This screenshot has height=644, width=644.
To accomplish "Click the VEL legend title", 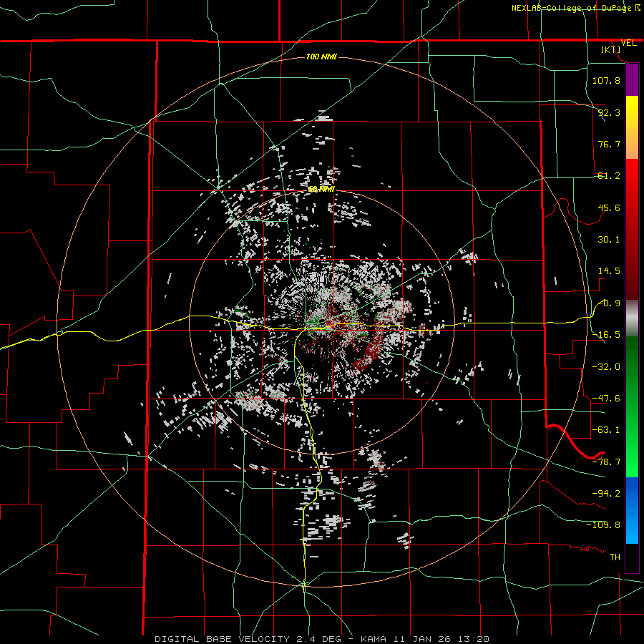I will [628, 43].
